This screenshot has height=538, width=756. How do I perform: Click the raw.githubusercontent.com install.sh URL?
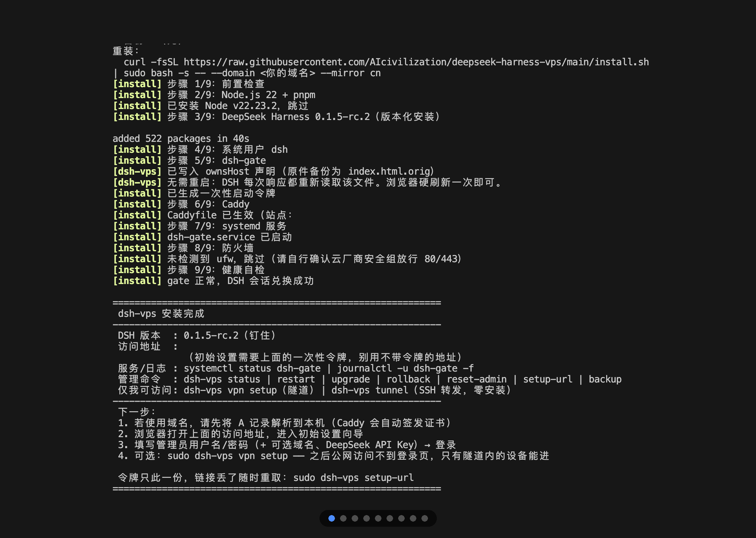click(x=416, y=62)
